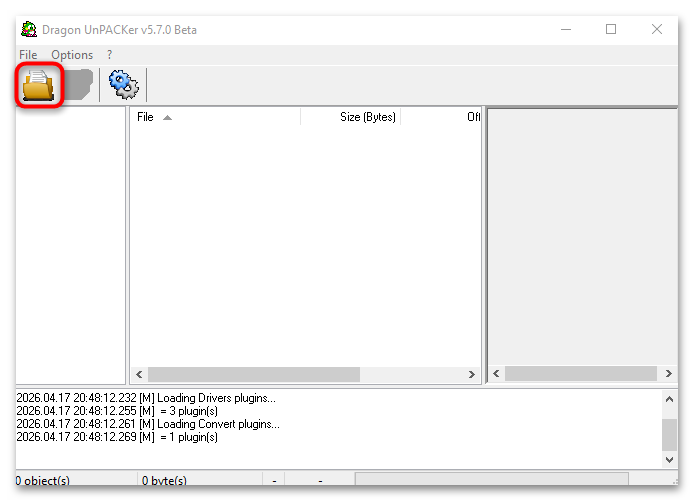The height and width of the screenshot is (501, 694).
Task: Click the log pane scroll down arrow
Action: pyautogui.click(x=669, y=460)
